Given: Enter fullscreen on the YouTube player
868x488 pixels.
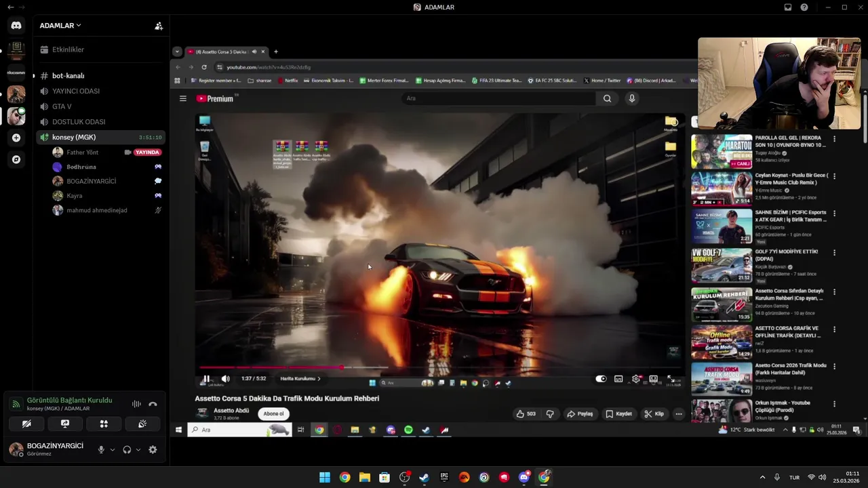Looking at the screenshot, I should pyautogui.click(x=671, y=379).
